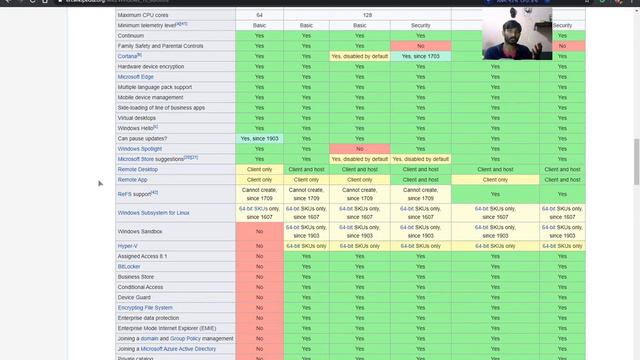
Task: Select the 'Can pause updates?' row label
Action: click(x=142, y=139)
